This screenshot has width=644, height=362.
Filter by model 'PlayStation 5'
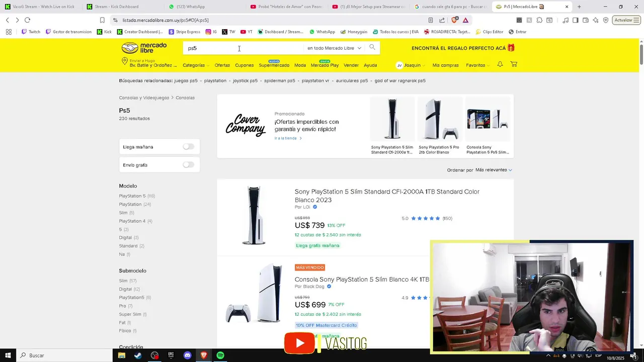(132, 196)
